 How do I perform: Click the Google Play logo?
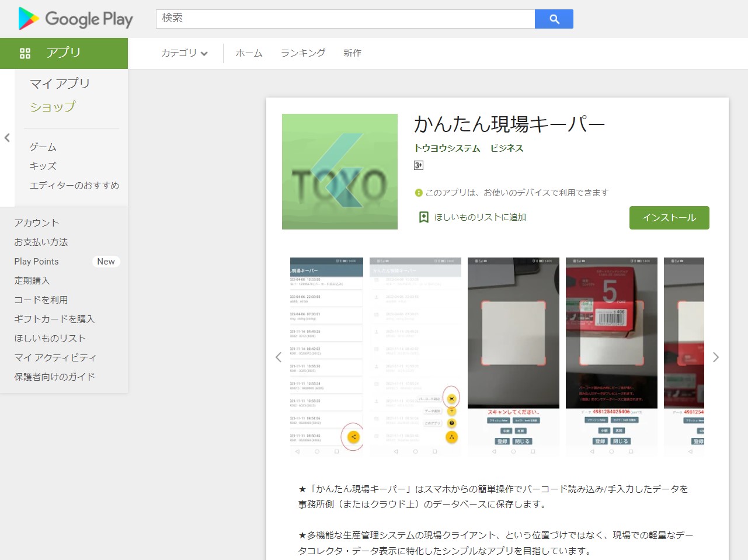click(x=76, y=19)
